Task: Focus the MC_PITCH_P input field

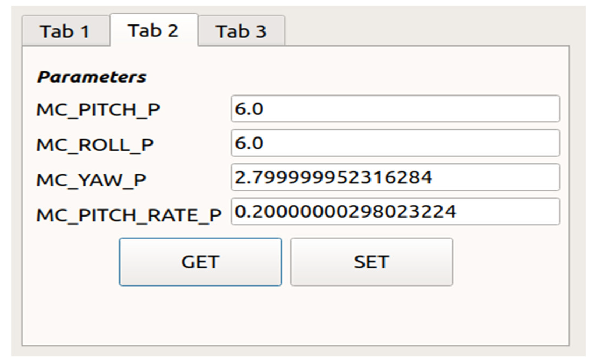Action: [x=395, y=109]
